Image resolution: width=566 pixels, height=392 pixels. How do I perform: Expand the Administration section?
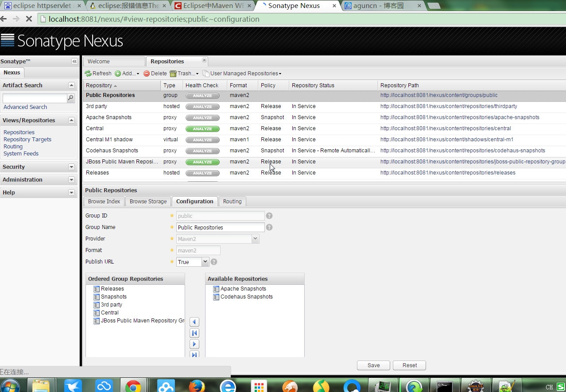pyautogui.click(x=71, y=179)
